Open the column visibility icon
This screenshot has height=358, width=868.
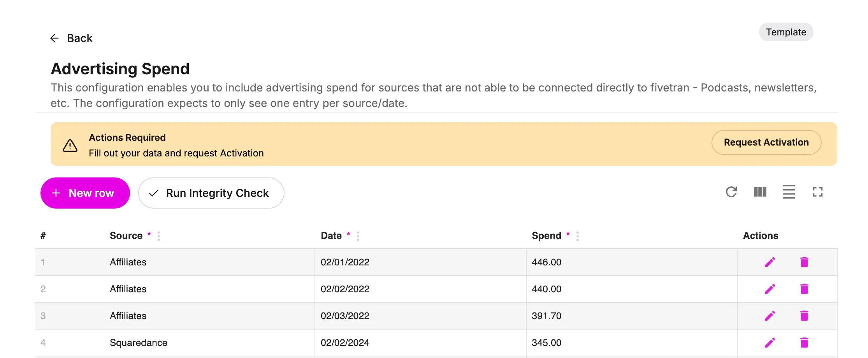tap(760, 192)
